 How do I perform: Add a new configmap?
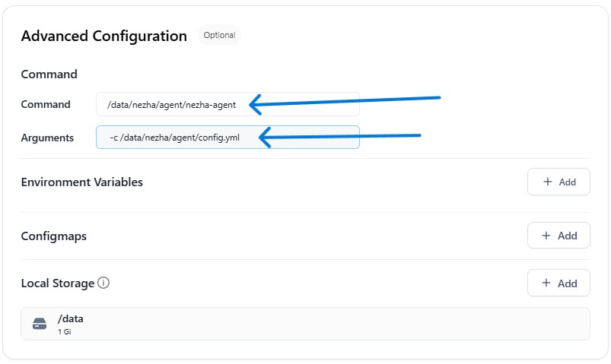558,236
